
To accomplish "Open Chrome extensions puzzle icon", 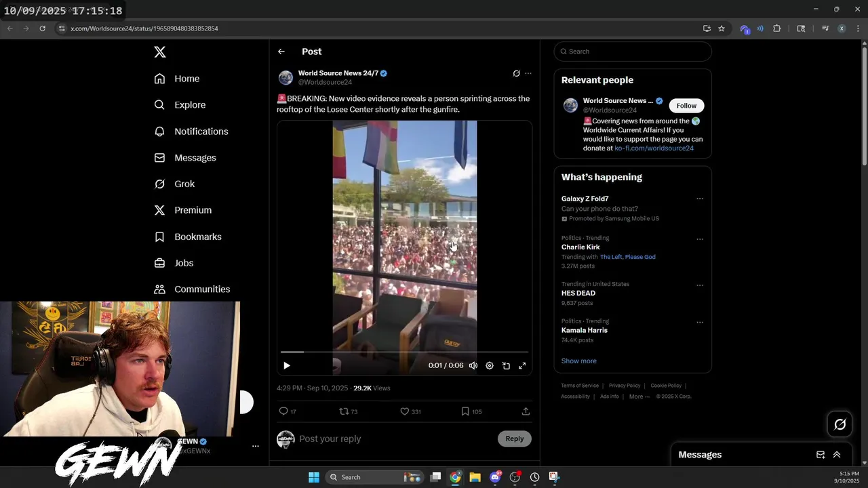I will click(777, 28).
